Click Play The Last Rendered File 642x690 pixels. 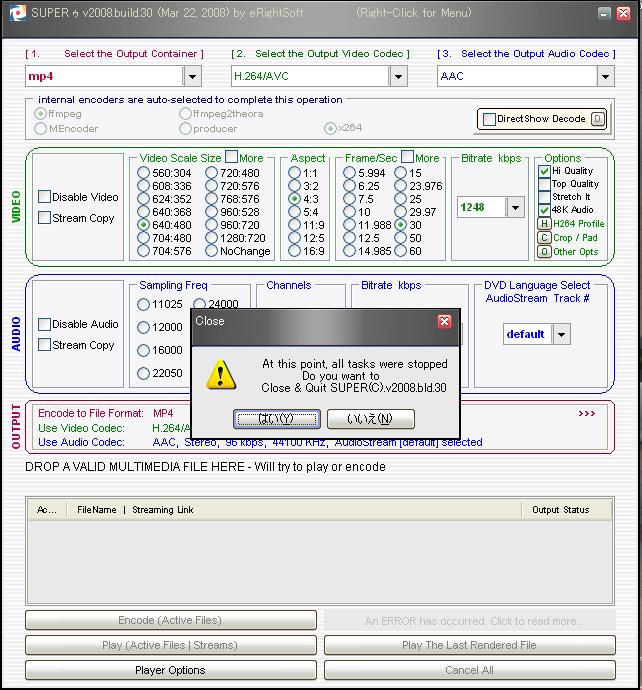click(x=470, y=645)
